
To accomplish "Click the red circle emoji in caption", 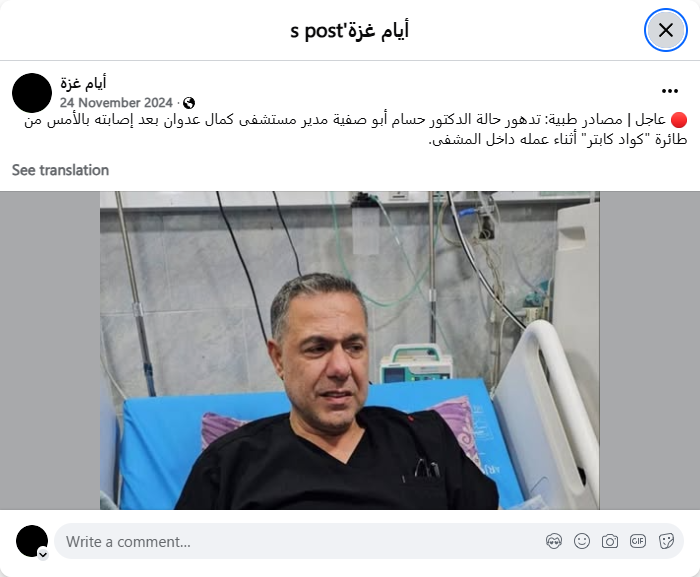I will 679,120.
